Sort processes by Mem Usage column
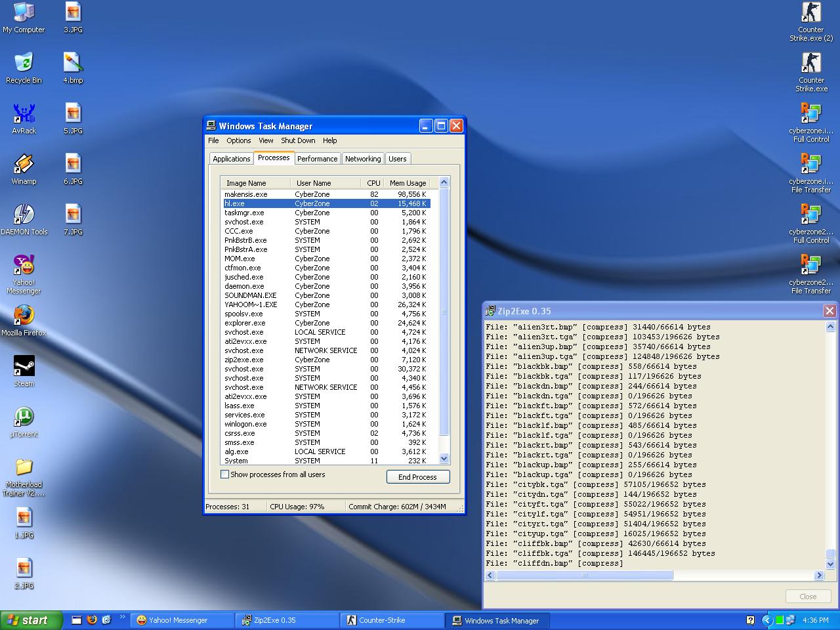 coord(408,183)
